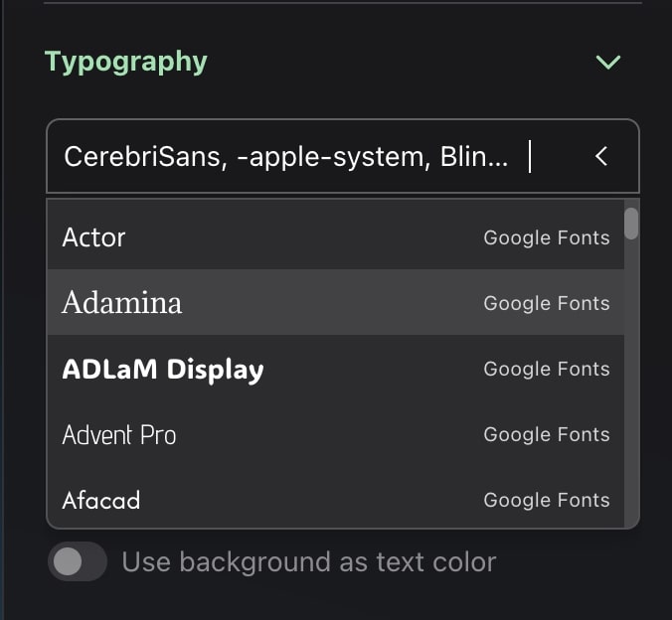672x620 pixels.
Task: Click the scrollbar track below the thumb
Action: tap(631, 397)
